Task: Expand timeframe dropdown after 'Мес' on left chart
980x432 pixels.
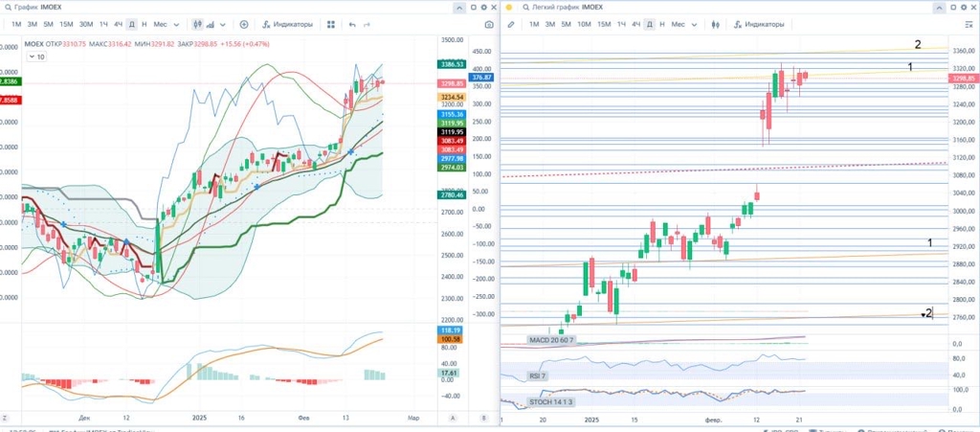Action: click(x=178, y=24)
